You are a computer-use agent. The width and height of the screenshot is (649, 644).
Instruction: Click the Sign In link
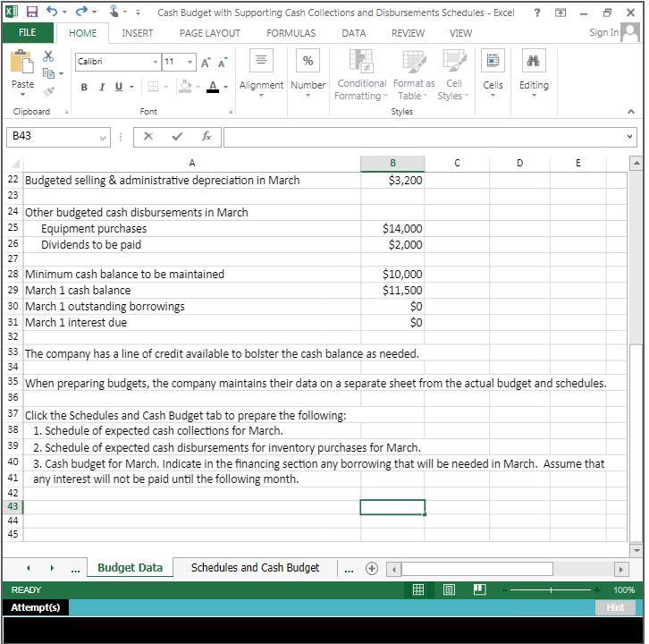(604, 32)
